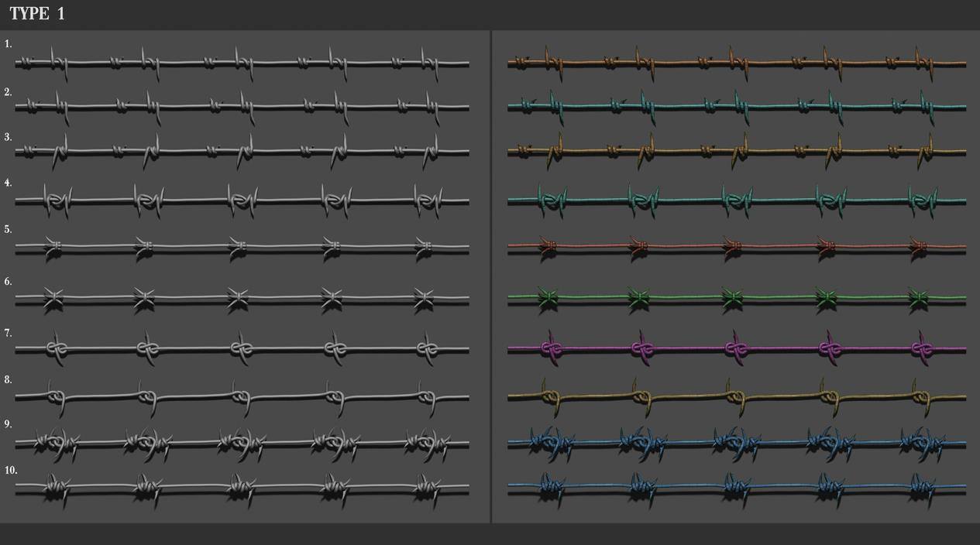
Task: Pick the golden-brown barbed wire in row 3
Action: [737, 151]
